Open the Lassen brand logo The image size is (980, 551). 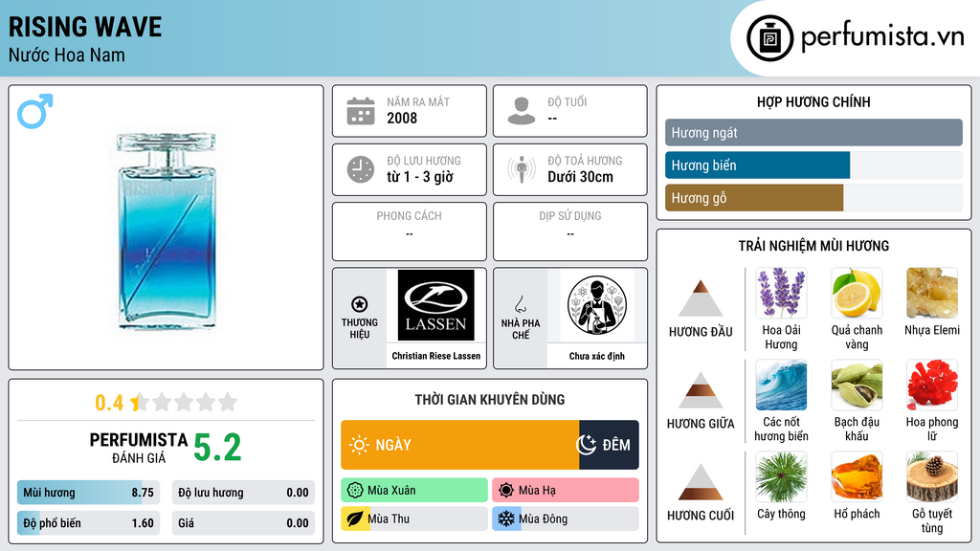pyautogui.click(x=436, y=305)
